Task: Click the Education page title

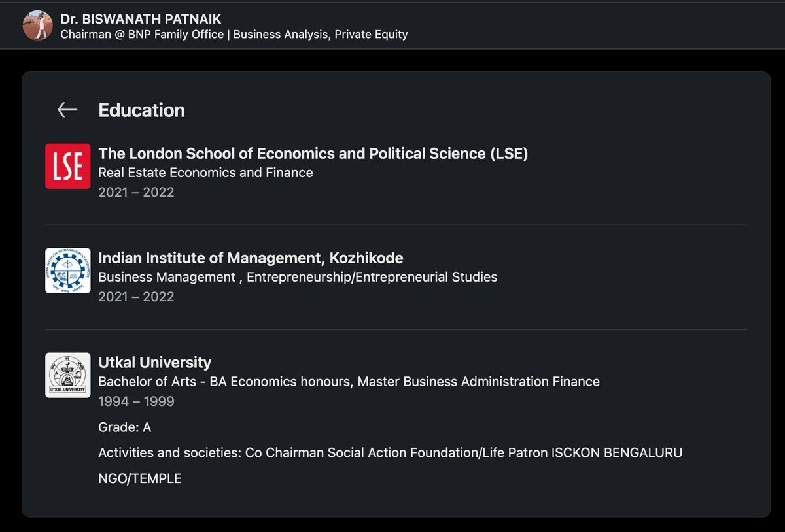Action: click(141, 110)
